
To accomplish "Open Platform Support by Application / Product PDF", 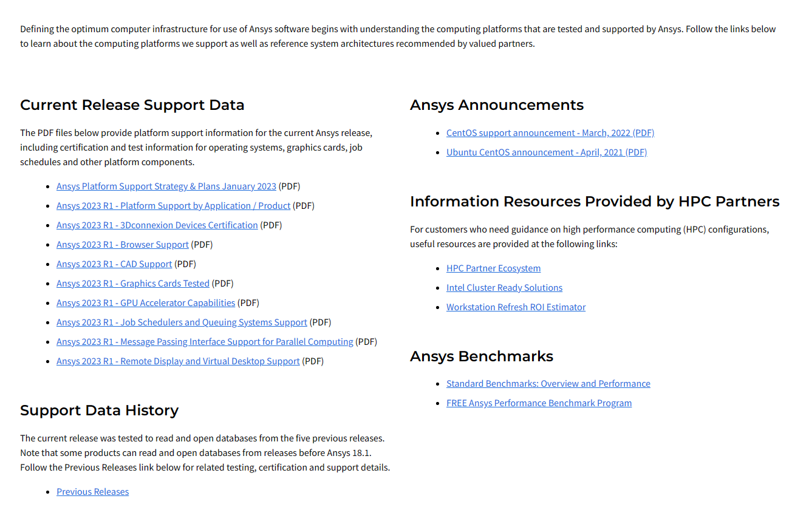I will [174, 206].
